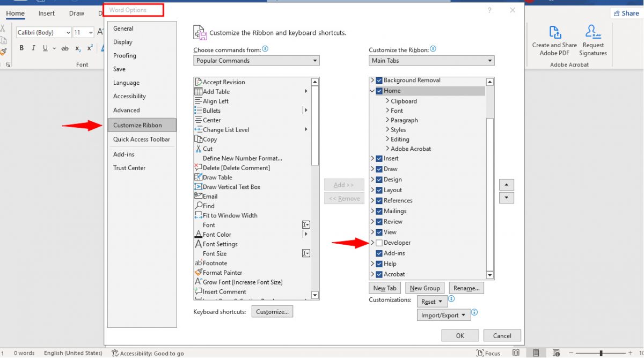Screen dimensions: 644x358
Task: Switch to the Quick Access Toolbar settings page
Action: coord(142,139)
